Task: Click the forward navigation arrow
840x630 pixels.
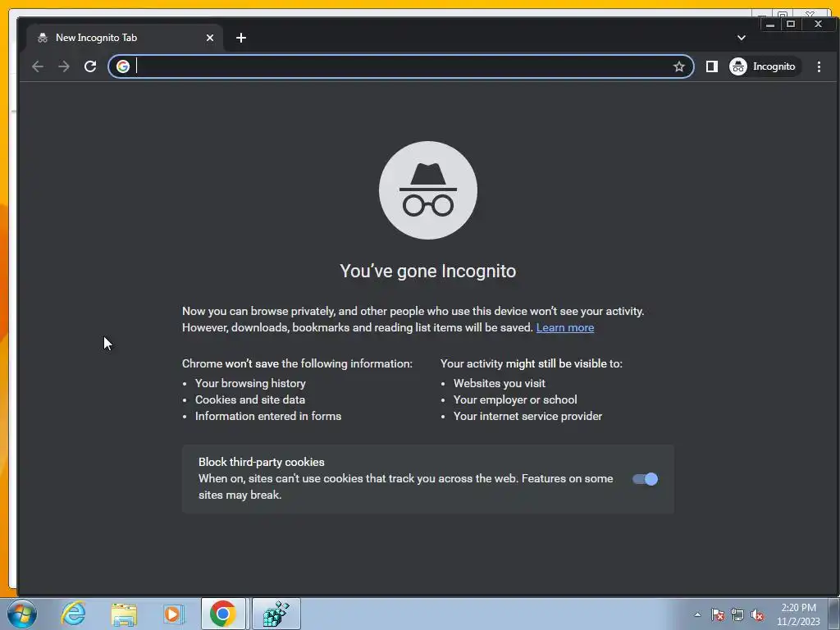Action: pos(64,66)
